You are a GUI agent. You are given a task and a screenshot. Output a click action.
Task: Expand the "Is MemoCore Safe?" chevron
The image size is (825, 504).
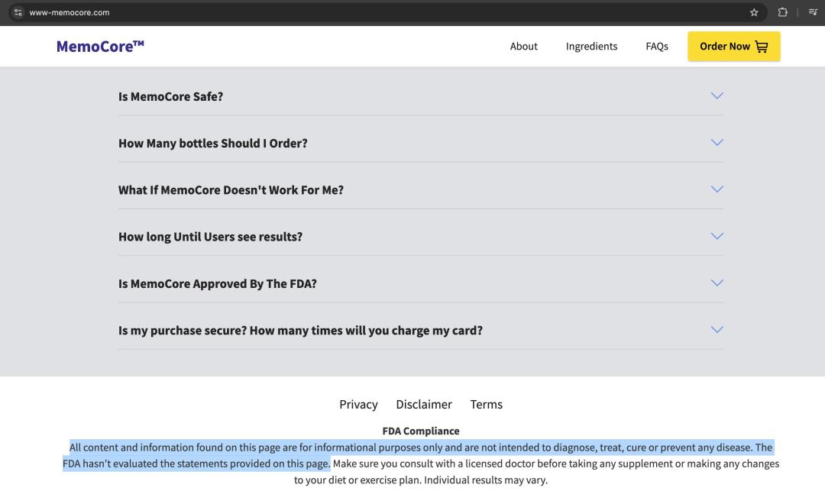coord(717,96)
